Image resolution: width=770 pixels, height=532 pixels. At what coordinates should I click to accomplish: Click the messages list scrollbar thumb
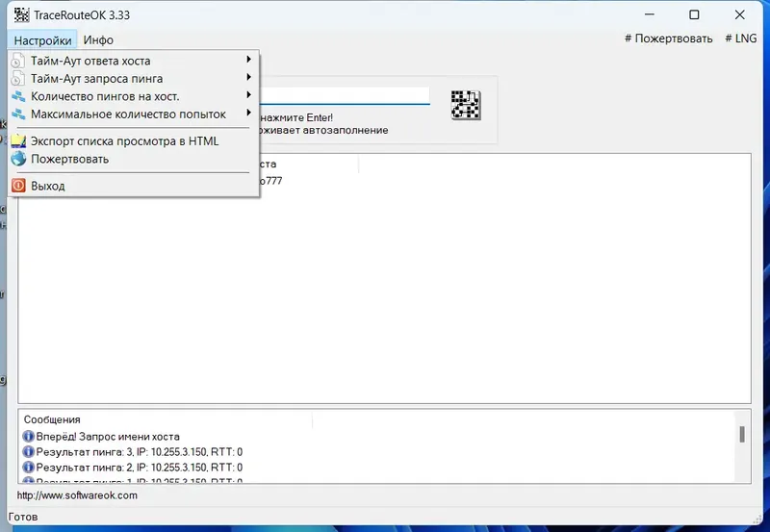(x=741, y=434)
